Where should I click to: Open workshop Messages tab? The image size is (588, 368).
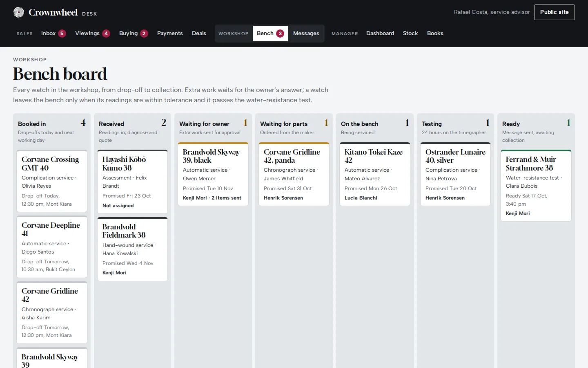(x=306, y=34)
